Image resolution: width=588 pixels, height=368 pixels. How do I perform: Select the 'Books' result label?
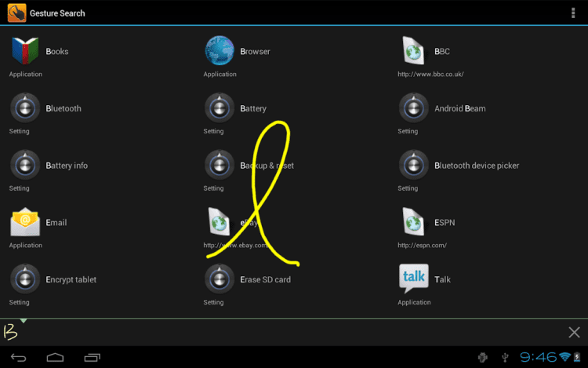[x=57, y=51]
